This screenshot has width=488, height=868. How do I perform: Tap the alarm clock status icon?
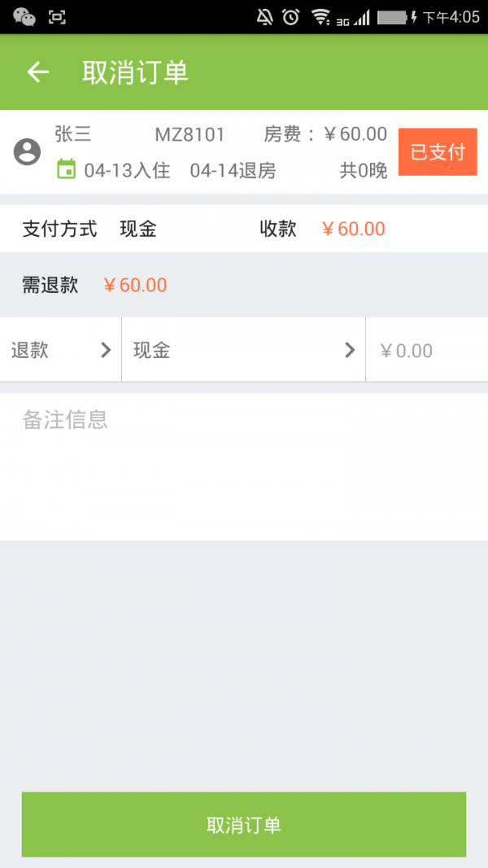[290, 16]
